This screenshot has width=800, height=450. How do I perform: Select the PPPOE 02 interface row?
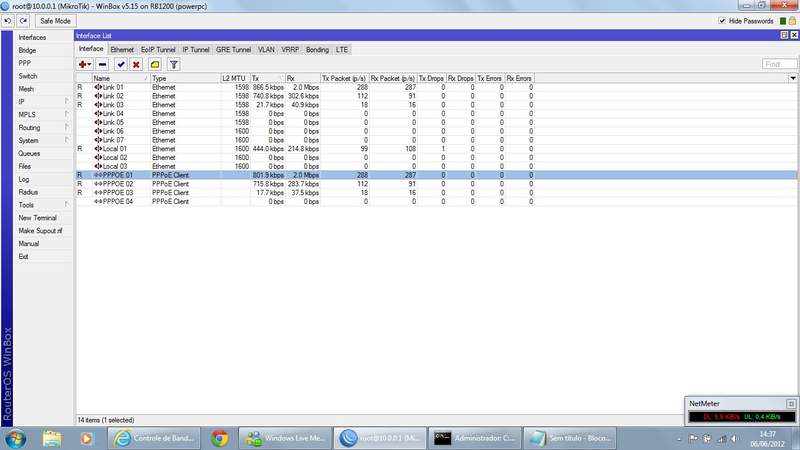(436, 184)
